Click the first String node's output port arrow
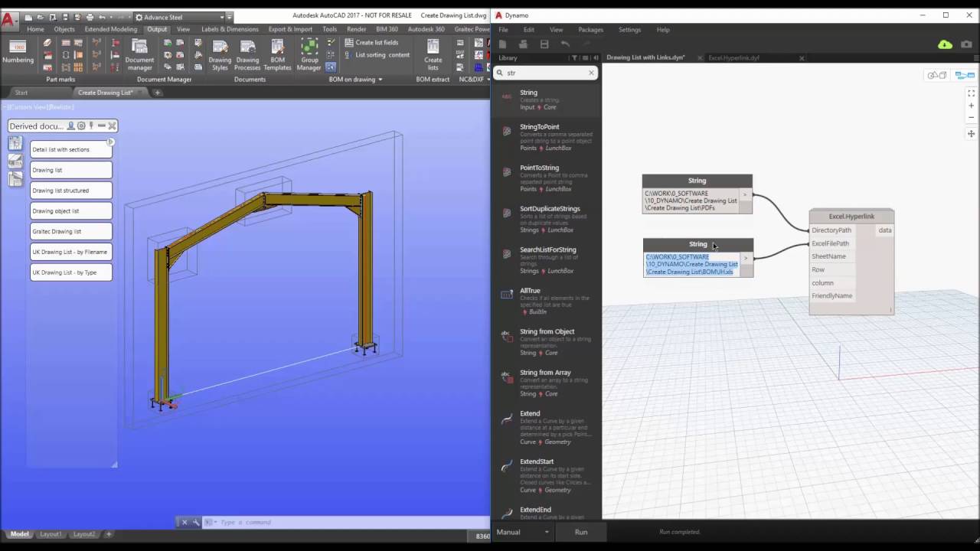 pyautogui.click(x=745, y=194)
